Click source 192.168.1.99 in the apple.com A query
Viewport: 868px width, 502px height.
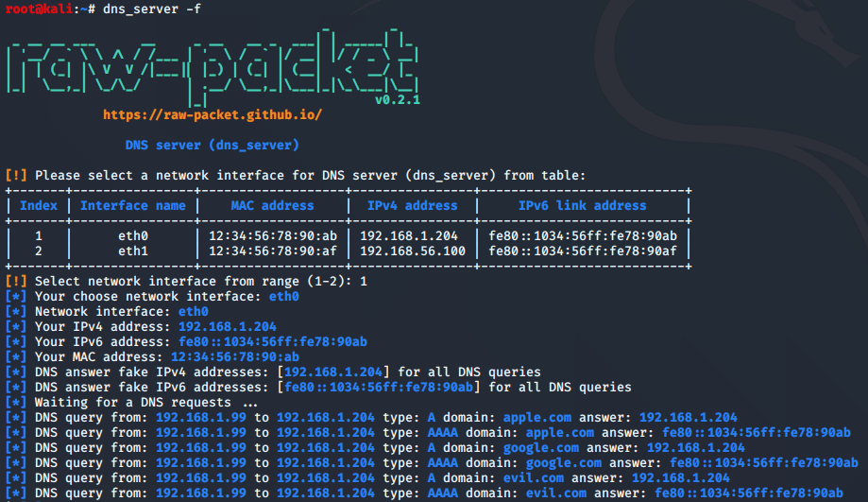click(x=201, y=417)
